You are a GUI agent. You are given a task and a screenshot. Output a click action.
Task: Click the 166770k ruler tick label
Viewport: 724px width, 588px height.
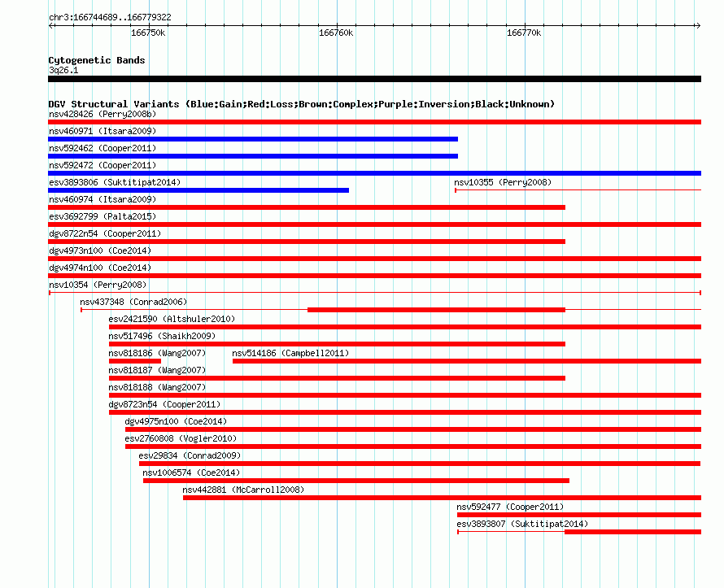pos(524,33)
